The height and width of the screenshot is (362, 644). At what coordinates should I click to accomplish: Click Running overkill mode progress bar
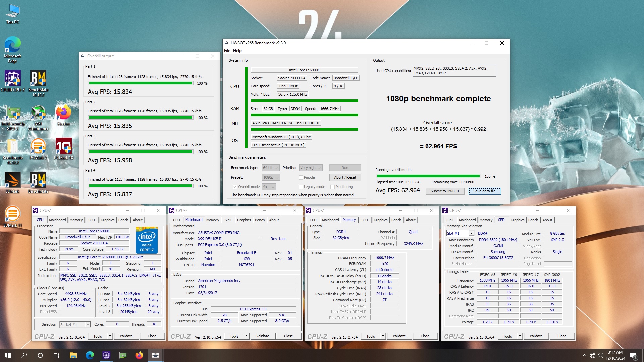[x=428, y=176]
